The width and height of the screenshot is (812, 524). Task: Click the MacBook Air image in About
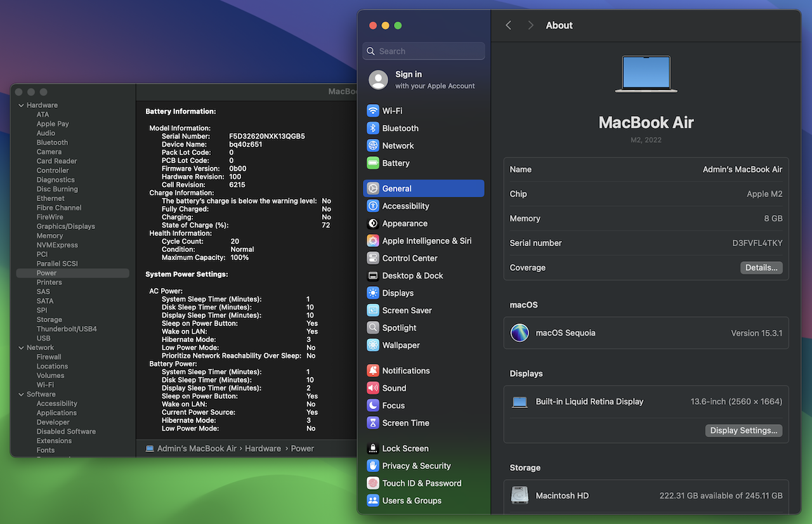[646, 74]
